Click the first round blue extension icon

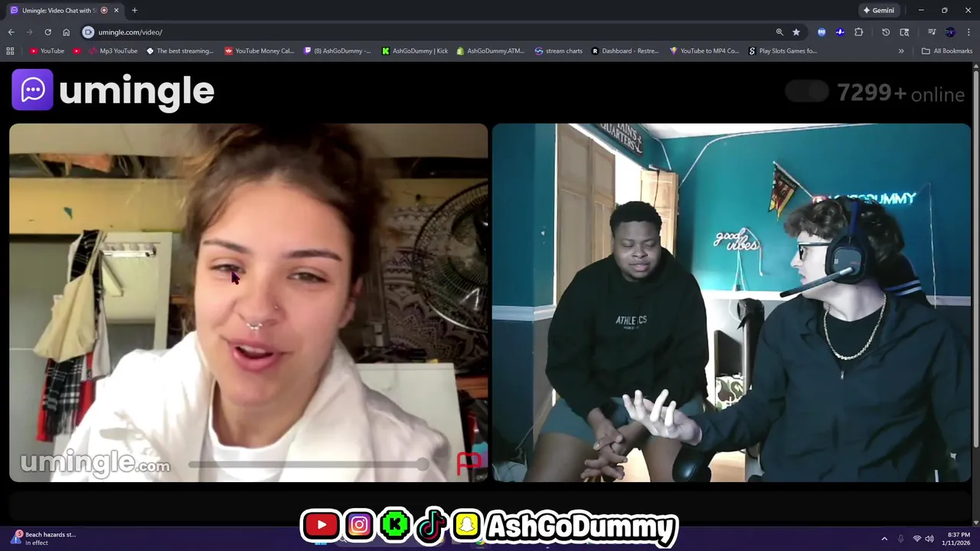[x=822, y=32]
